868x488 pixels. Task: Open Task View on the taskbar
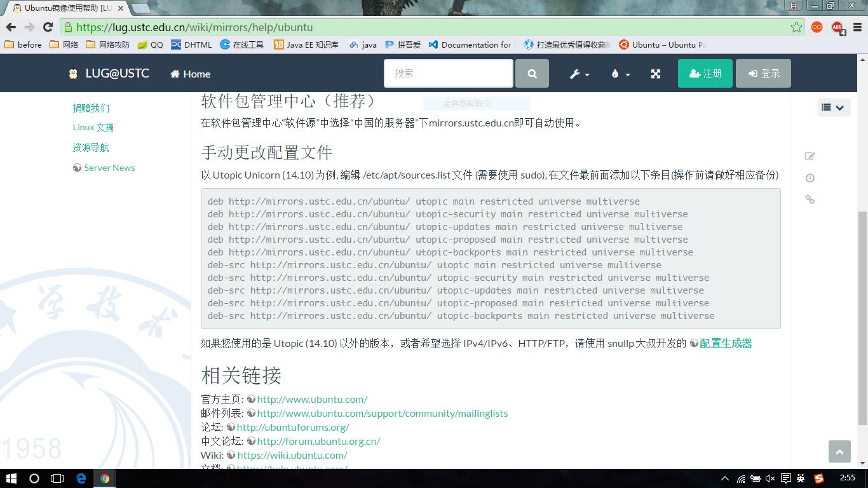(x=57, y=478)
